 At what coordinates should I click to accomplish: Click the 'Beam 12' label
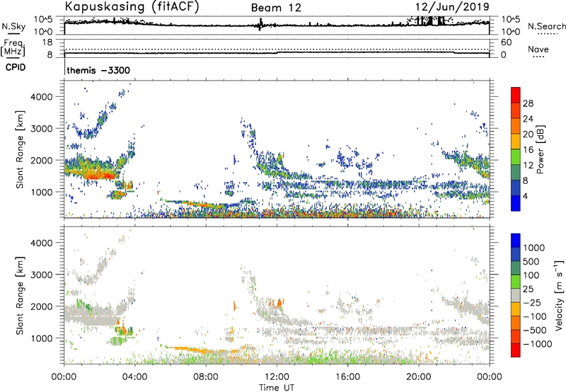(x=276, y=8)
